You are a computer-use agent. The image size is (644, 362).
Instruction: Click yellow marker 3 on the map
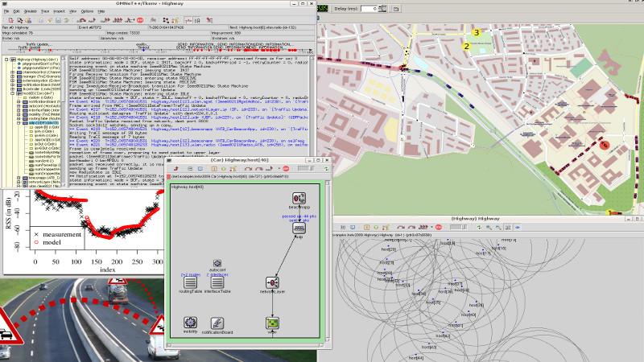(x=477, y=32)
